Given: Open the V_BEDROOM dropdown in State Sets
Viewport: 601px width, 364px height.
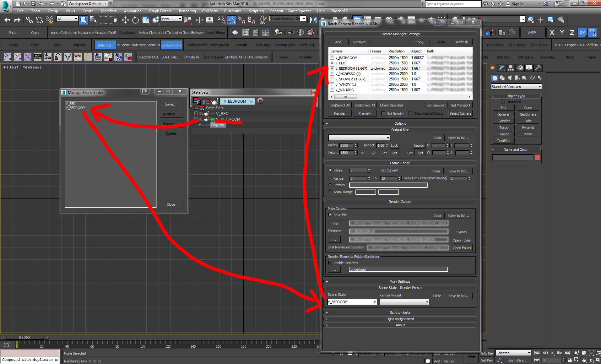Looking at the screenshot, I should (x=237, y=101).
